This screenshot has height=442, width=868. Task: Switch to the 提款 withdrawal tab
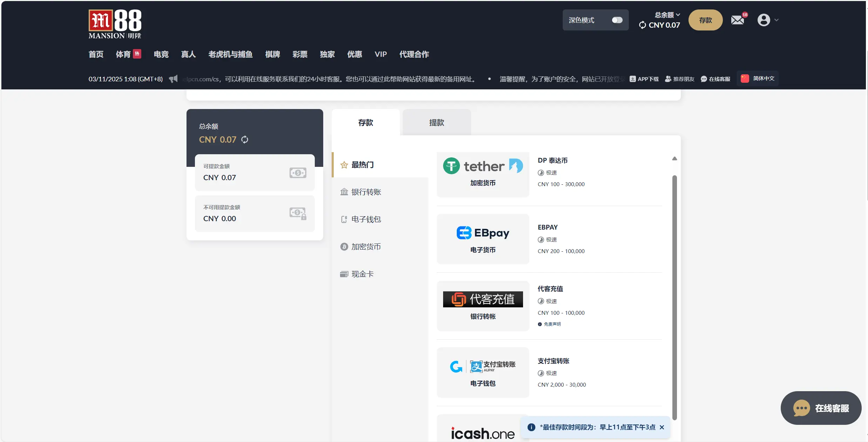coord(436,123)
